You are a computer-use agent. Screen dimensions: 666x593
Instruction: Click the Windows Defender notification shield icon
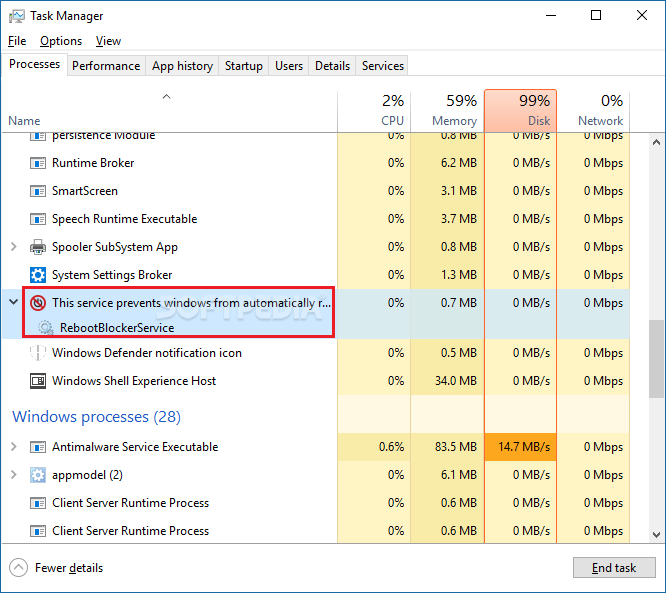point(38,353)
